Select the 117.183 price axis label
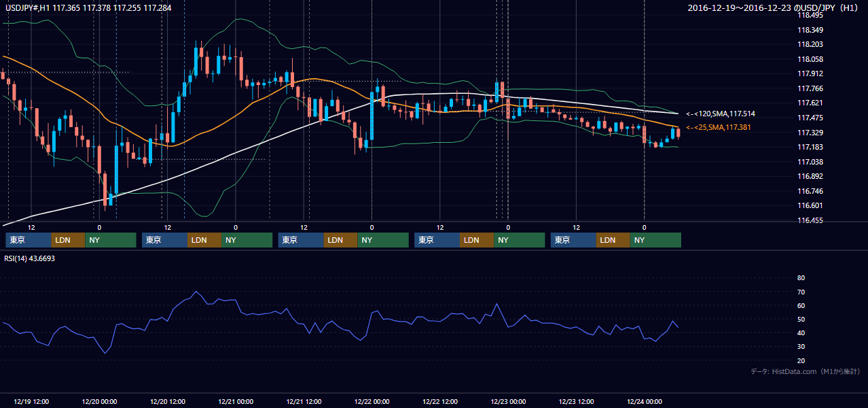The width and height of the screenshot is (868, 408). pyautogui.click(x=810, y=147)
